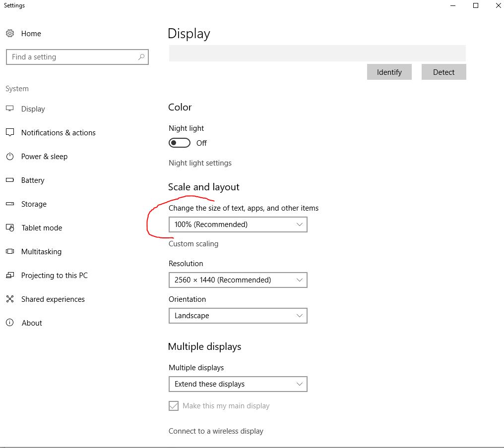Click the Shared experiences icon

click(x=10, y=299)
